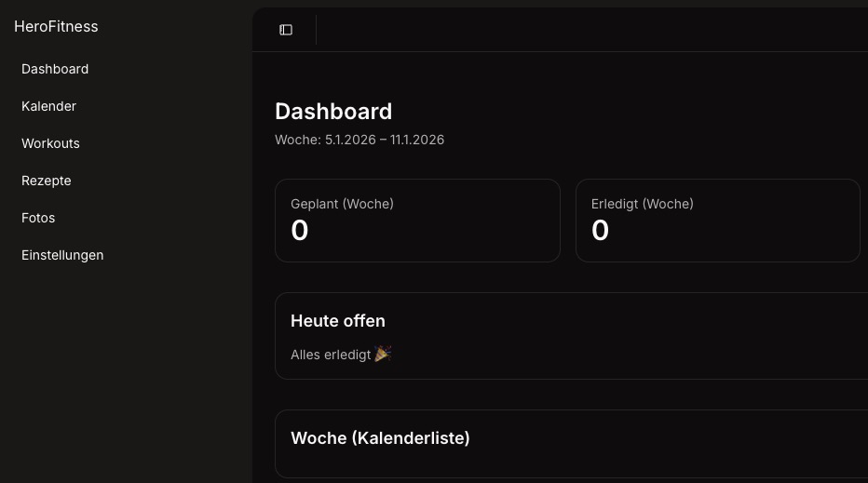The height and width of the screenshot is (483, 868).
Task: Click the Alles erledigt text
Action: (x=331, y=355)
